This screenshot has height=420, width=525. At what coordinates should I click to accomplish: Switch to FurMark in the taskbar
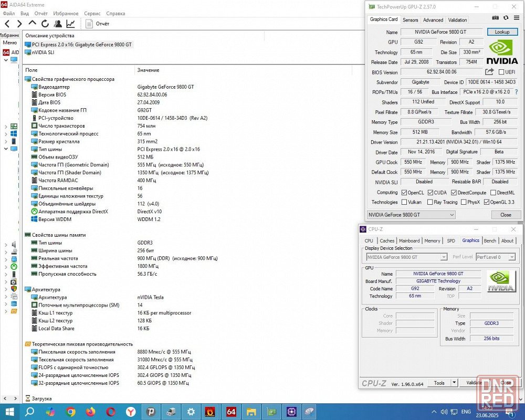[x=210, y=412]
